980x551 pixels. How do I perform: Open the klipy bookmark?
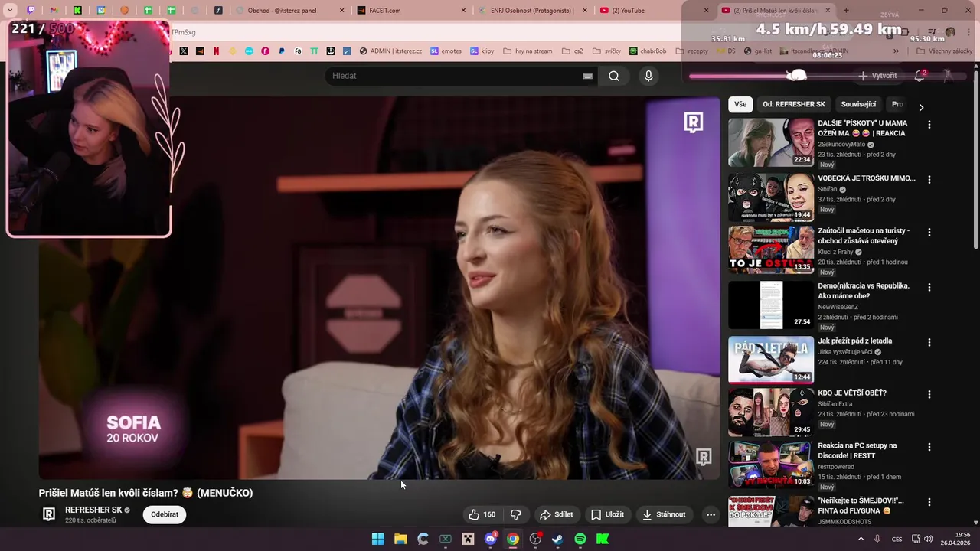pos(482,51)
